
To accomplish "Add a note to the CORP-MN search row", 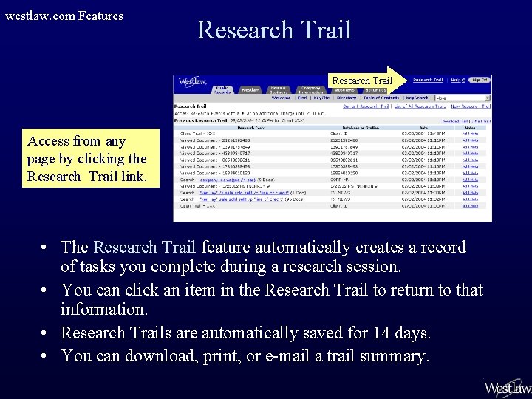I will pos(470,180).
